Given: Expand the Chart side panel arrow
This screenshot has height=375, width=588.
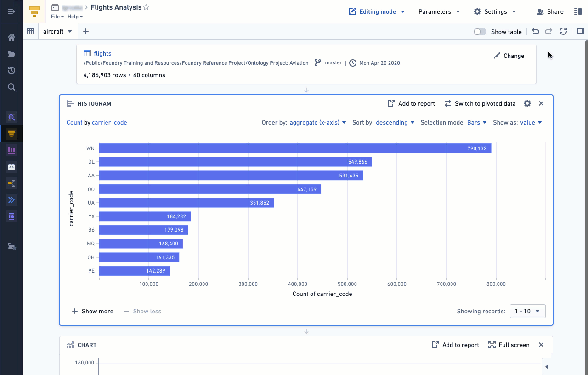Looking at the screenshot, I should click(x=546, y=367).
